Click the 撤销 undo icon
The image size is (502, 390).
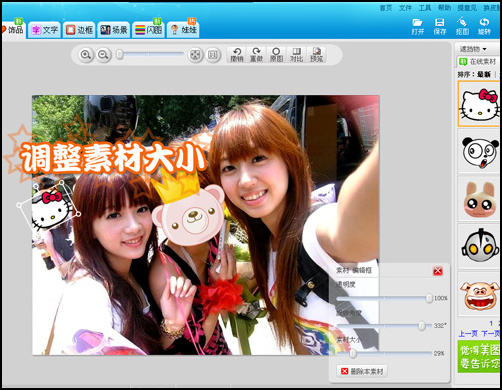(x=237, y=54)
